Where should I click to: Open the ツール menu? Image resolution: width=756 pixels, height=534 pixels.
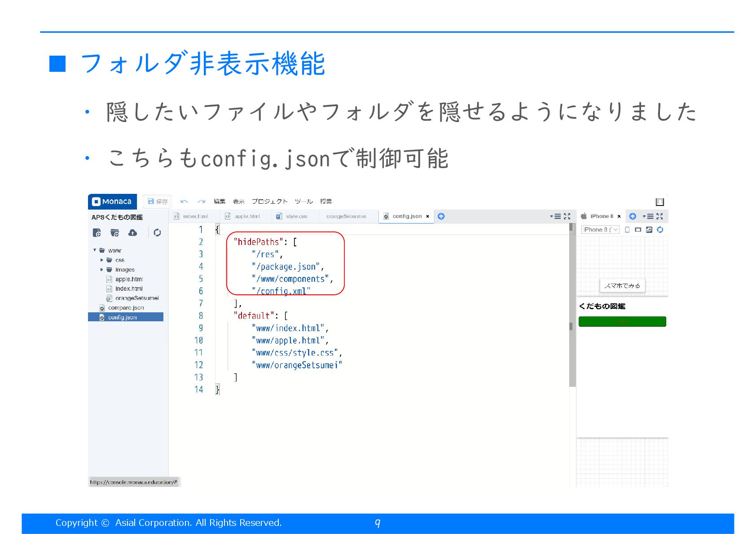tap(304, 201)
